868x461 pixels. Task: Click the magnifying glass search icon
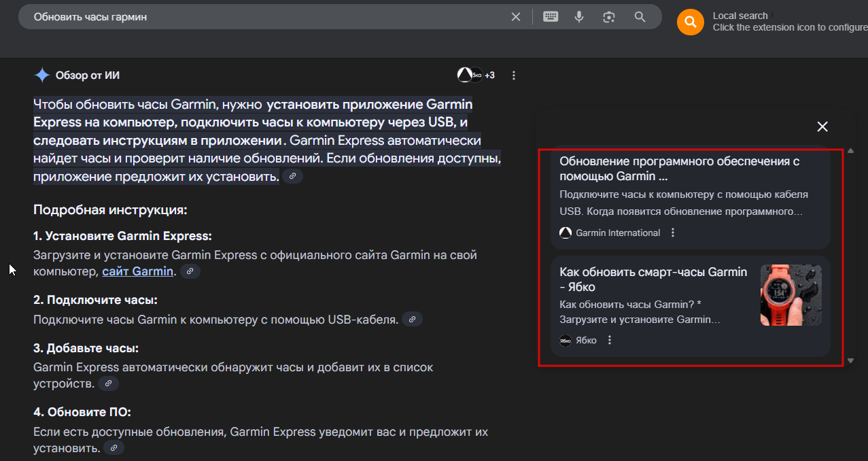click(x=640, y=17)
